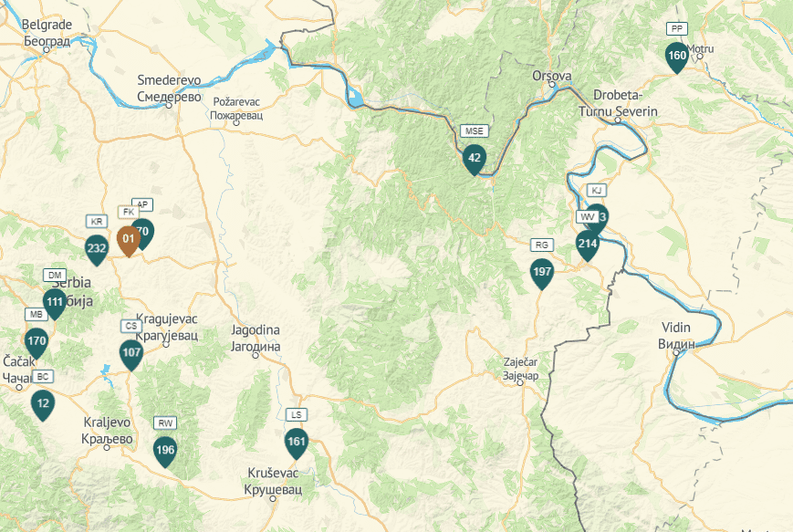Select the marker numbered 197
Image resolution: width=793 pixels, height=532 pixels.
point(542,274)
